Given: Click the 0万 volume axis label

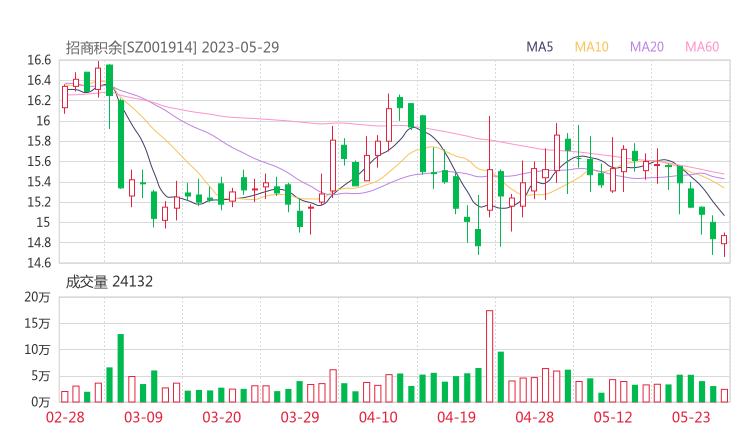Looking at the screenshot, I should pos(41,402).
